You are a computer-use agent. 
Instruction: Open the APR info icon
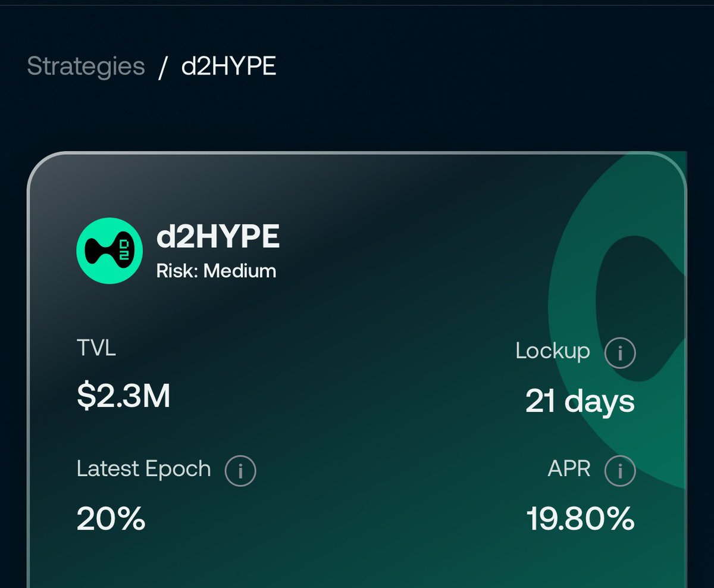pos(620,471)
